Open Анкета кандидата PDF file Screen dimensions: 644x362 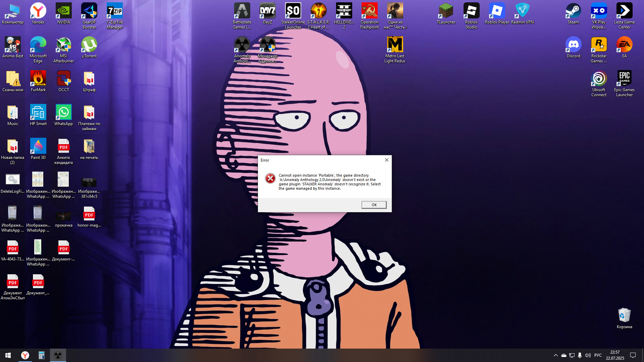point(64,151)
